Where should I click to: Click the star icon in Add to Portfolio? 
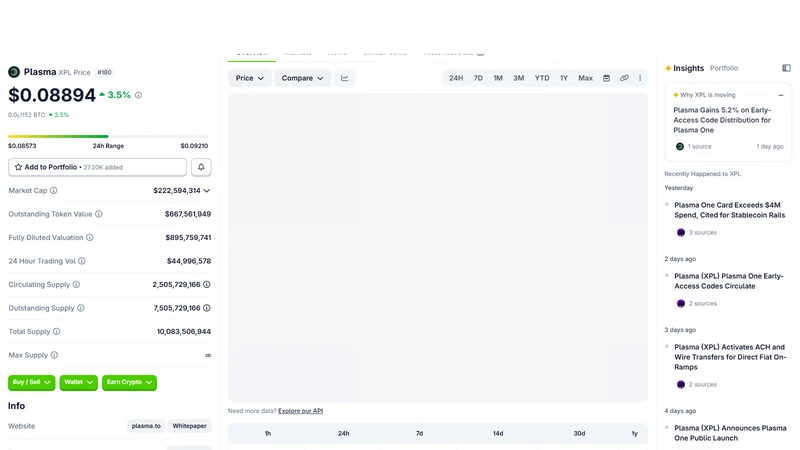point(18,167)
